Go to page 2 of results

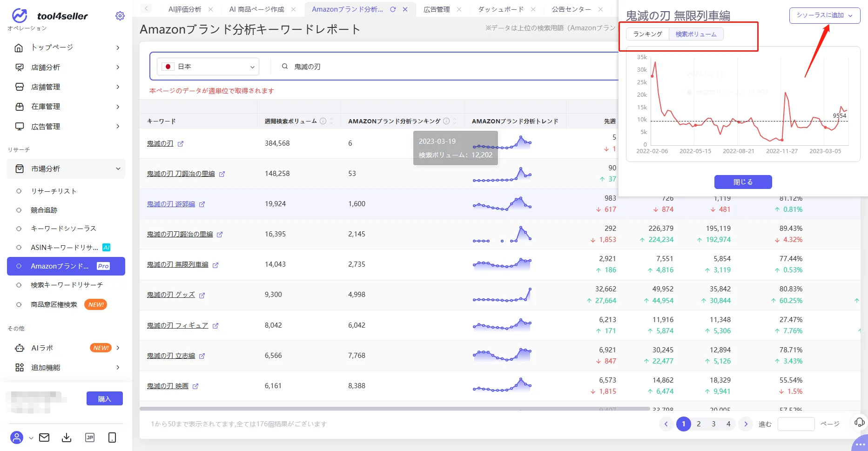point(699,424)
